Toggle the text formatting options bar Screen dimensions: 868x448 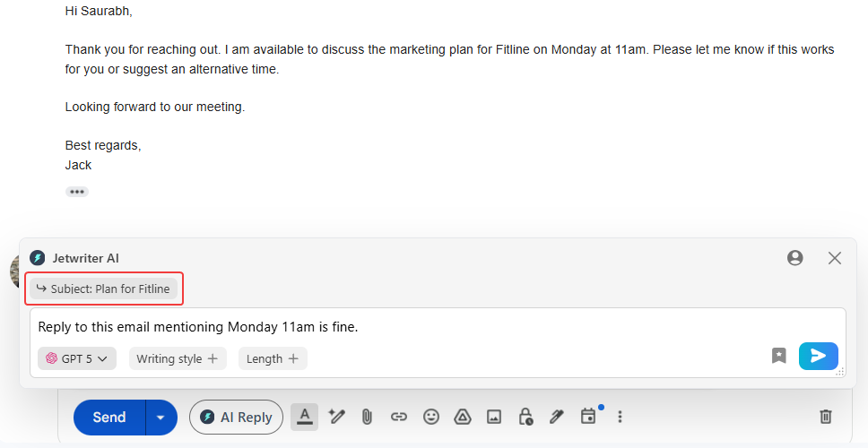(x=305, y=417)
